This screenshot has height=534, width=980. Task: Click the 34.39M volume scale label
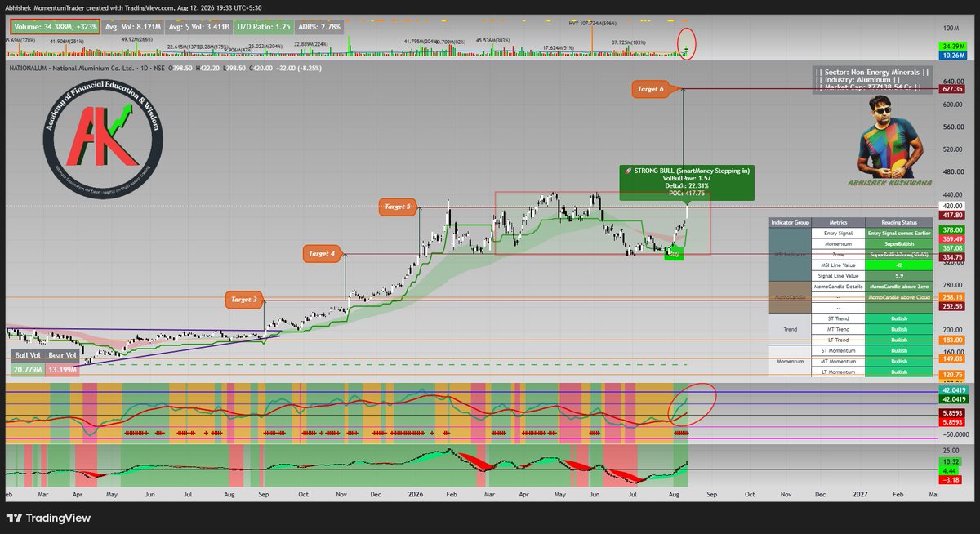click(x=953, y=47)
